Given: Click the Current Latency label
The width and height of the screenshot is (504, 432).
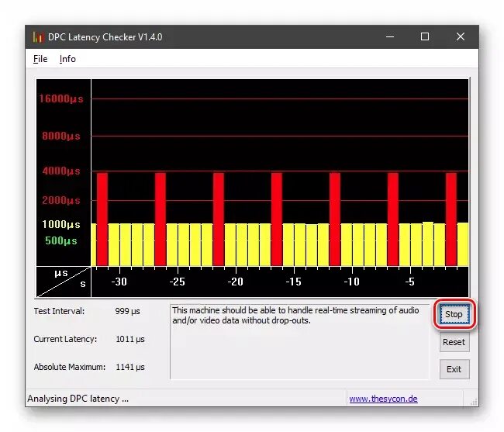Looking at the screenshot, I should (65, 340).
